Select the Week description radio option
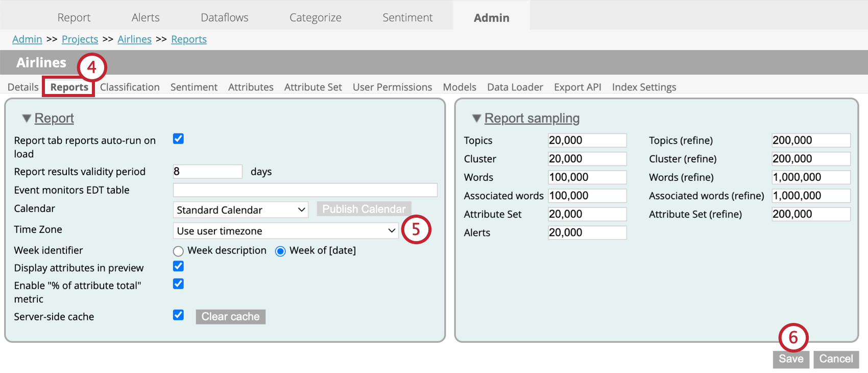The height and width of the screenshot is (373, 868). click(178, 251)
